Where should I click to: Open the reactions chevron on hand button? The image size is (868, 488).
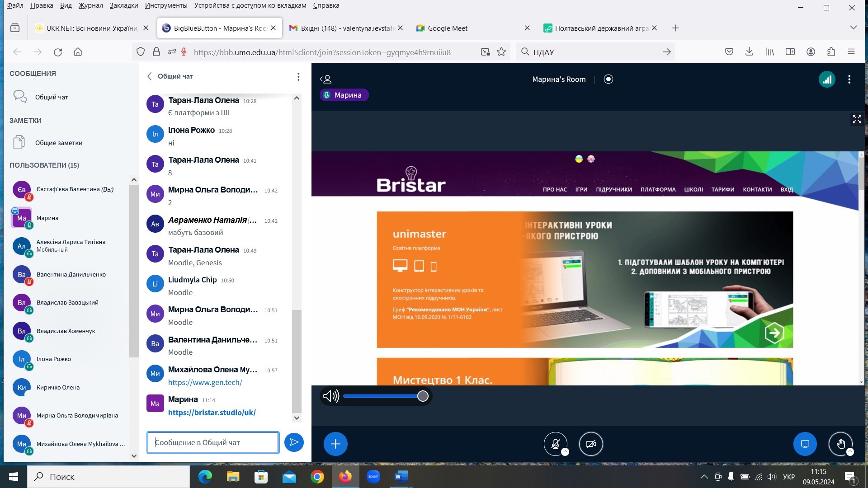click(850, 452)
